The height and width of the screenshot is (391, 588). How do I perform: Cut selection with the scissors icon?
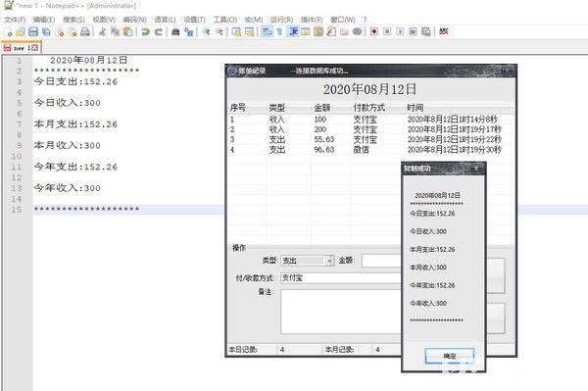point(102,32)
